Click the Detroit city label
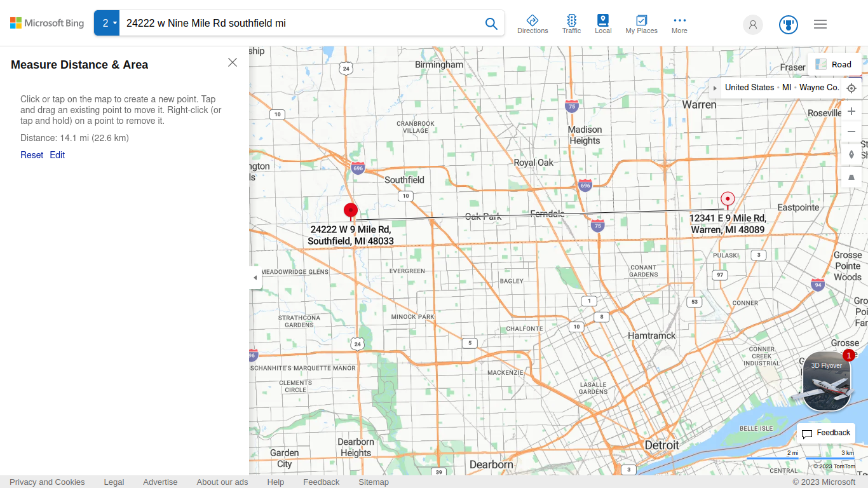The height and width of the screenshot is (488, 868). click(661, 445)
